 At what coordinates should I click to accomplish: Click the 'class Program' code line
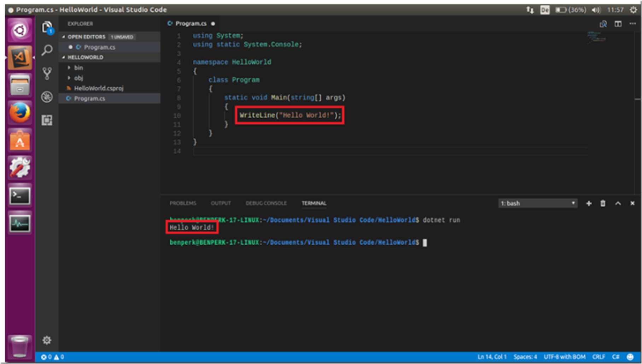click(234, 80)
